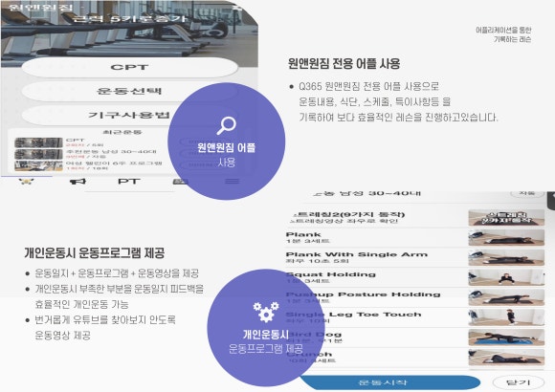Image resolution: width=555 pixels, height=392 pixels.
Task: Close the exercise list with 닫기
Action: 519,382
